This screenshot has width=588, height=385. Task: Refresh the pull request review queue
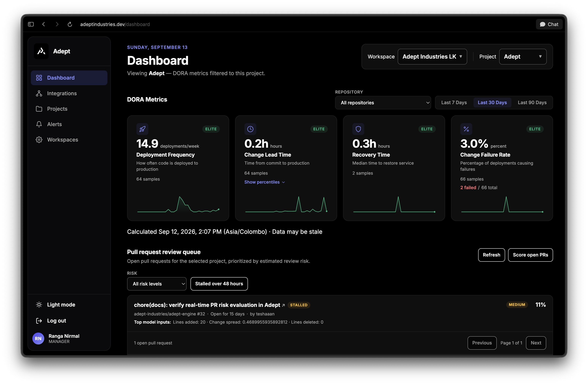click(x=491, y=255)
